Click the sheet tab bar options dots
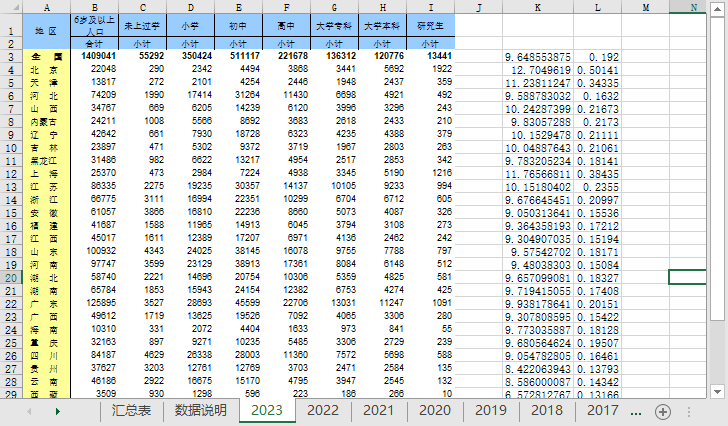The image size is (728, 426). (x=689, y=412)
